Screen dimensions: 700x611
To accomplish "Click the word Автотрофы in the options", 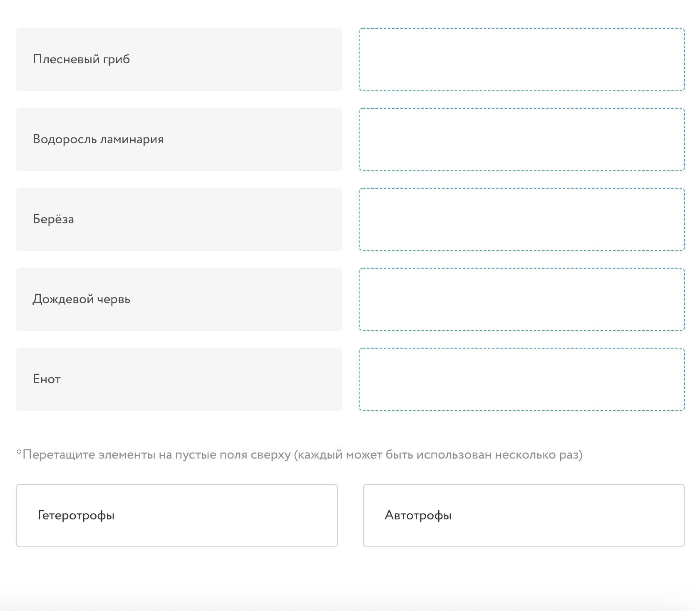I will point(418,516).
